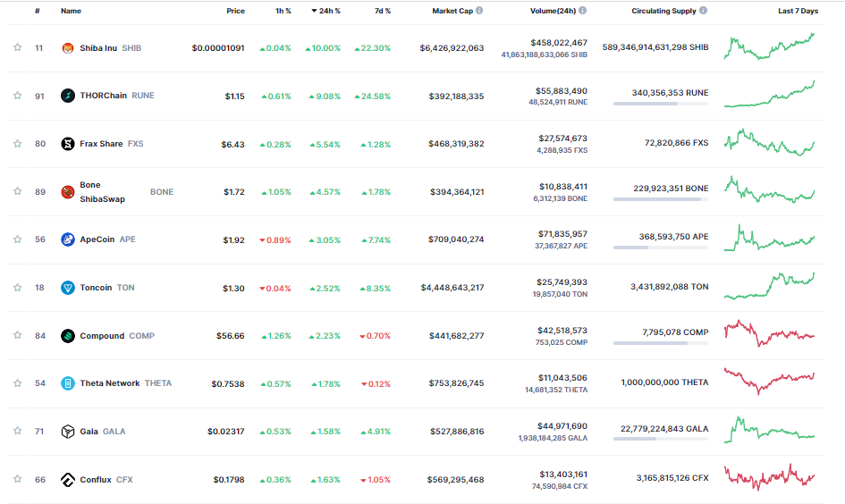845x504 pixels.
Task: Click Toncoin market cap $4,448,643,217
Action: pos(452,288)
